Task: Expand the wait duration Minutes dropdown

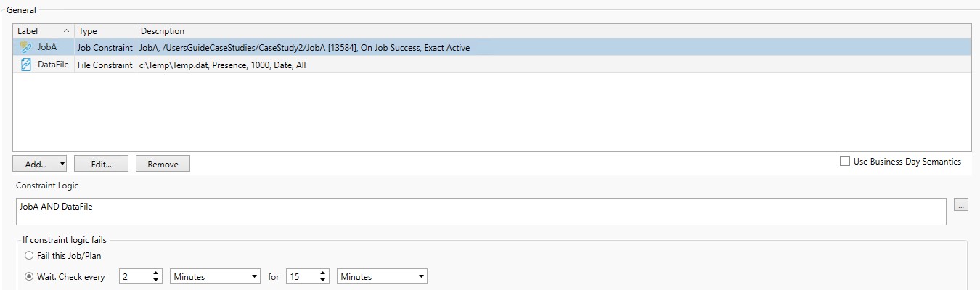Action: click(382, 277)
